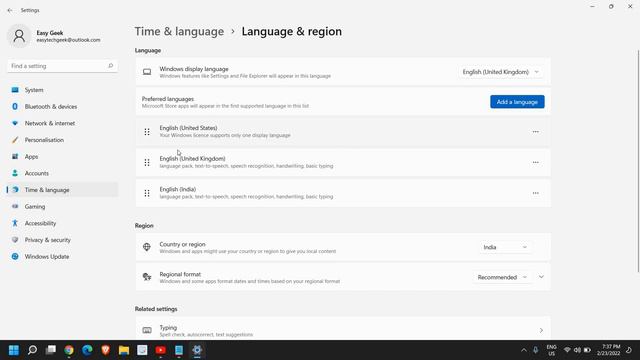Click drag handle for English (India)

click(x=147, y=193)
